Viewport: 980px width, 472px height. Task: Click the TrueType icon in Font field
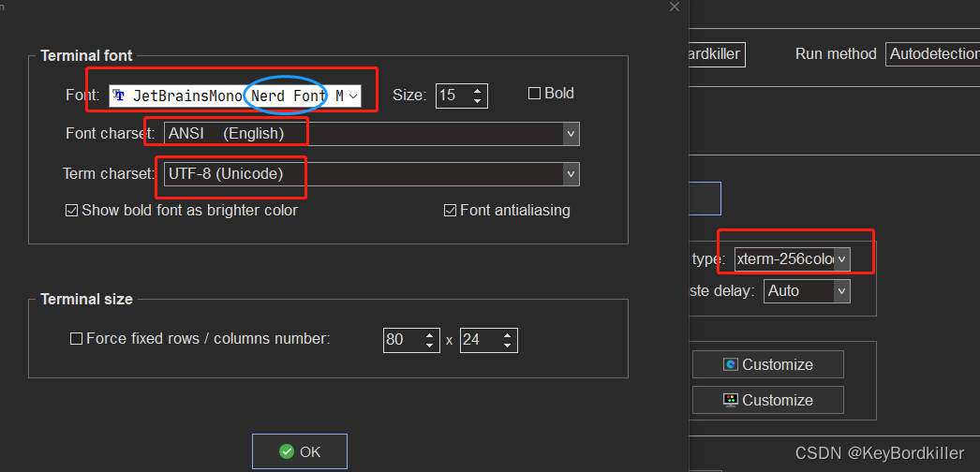pos(119,96)
